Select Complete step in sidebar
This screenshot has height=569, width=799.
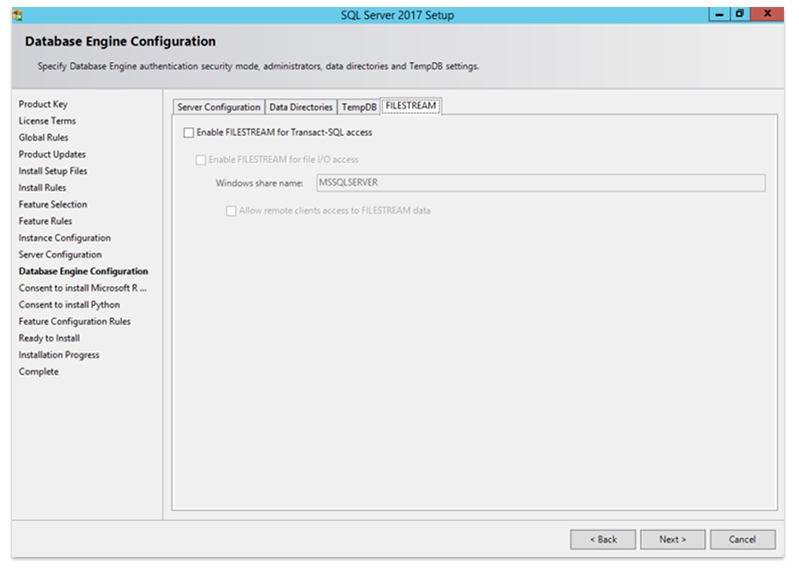(39, 372)
